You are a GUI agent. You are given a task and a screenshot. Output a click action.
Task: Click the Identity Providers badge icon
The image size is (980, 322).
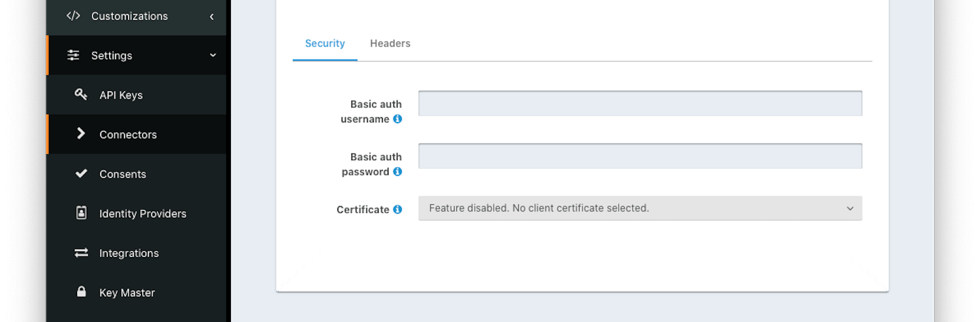81,213
